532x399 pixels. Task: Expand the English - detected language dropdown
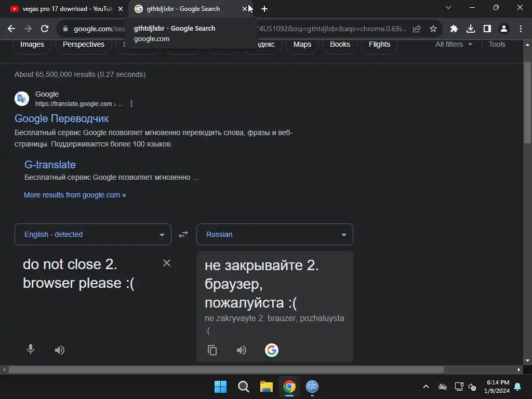pos(93,234)
